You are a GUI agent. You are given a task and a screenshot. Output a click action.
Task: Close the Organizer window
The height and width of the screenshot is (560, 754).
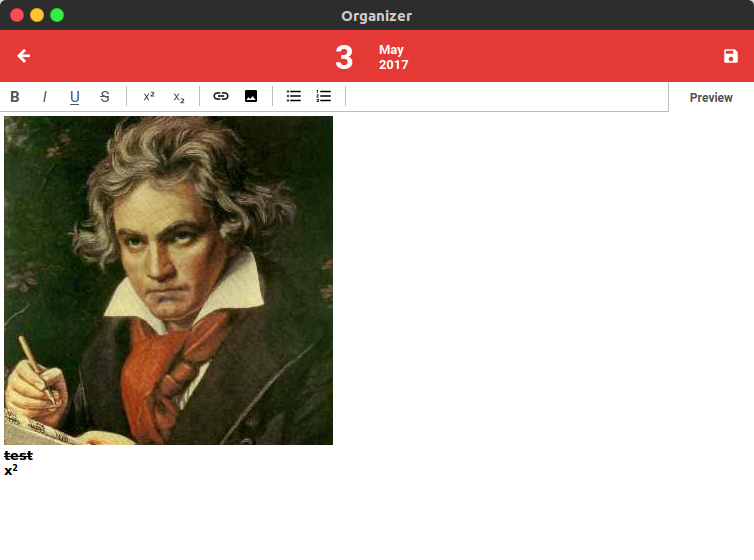[17, 15]
